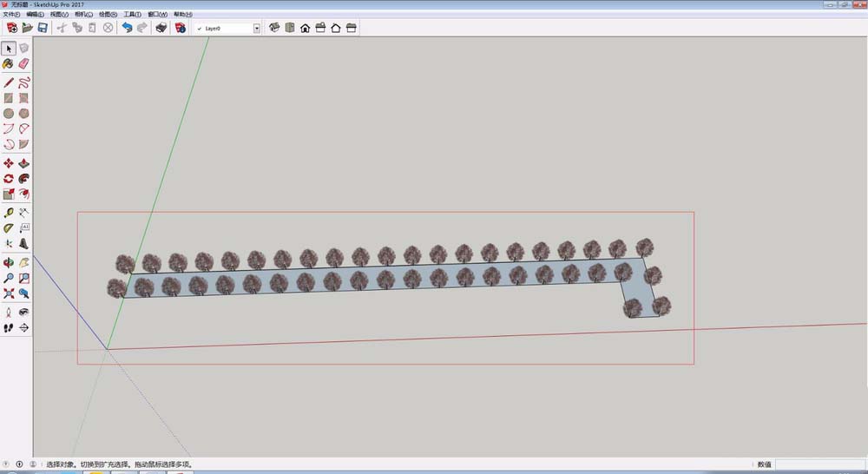Screen dimensions: 868x474
Task: Activate the Section Plane tool
Action: tap(23, 328)
